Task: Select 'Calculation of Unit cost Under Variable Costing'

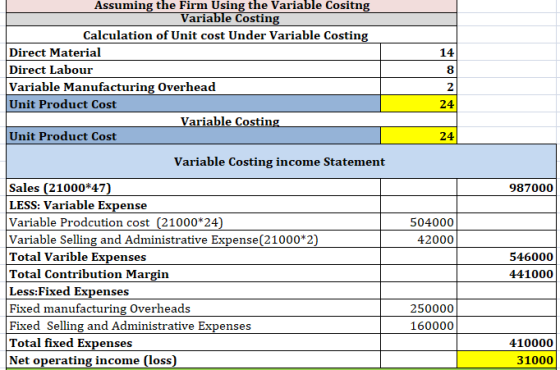Action: tap(231, 35)
